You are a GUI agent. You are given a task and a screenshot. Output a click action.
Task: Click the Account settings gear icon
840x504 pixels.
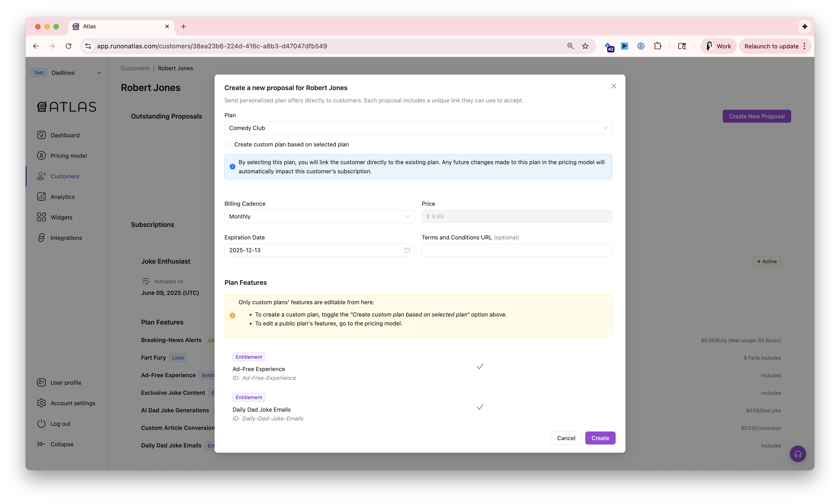(x=42, y=403)
